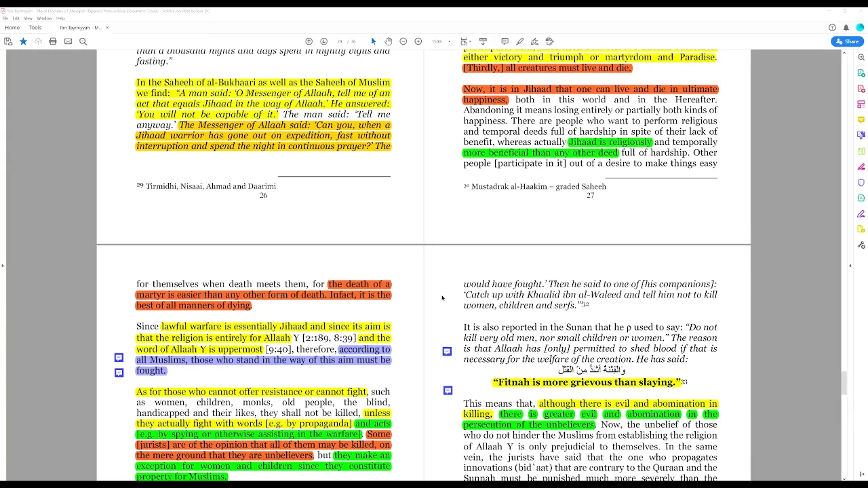The height and width of the screenshot is (488, 868).
Task: Click page number '27' at page bottom
Action: click(590, 195)
